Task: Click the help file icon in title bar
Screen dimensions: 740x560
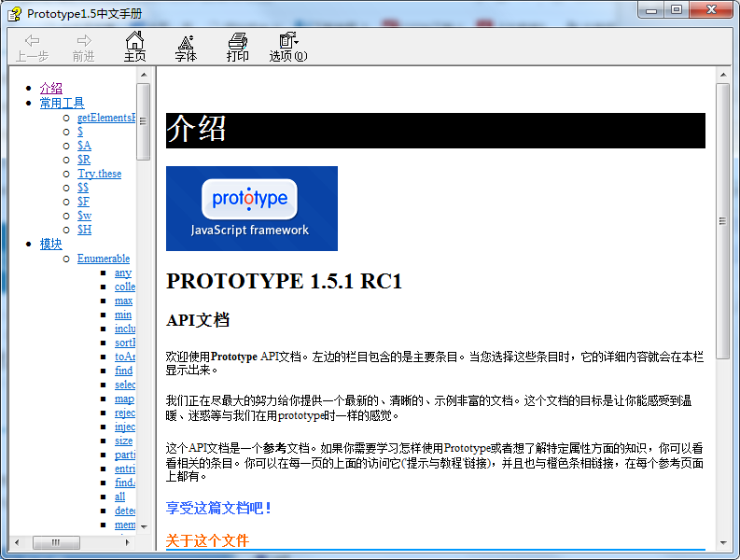Action: coord(14,13)
